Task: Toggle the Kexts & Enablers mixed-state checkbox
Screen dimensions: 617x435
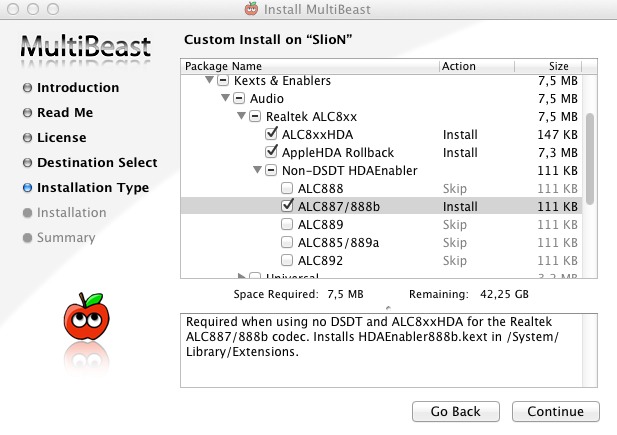Action: 223,80
